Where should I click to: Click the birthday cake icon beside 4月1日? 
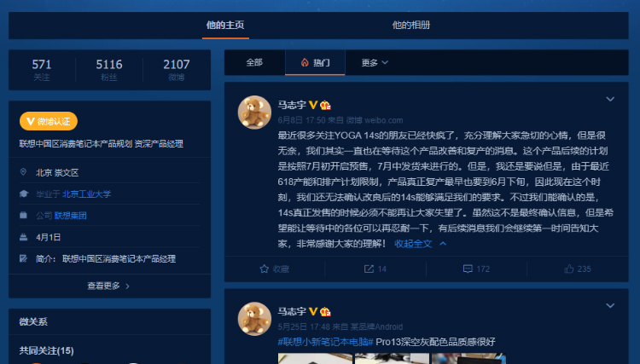point(23,237)
